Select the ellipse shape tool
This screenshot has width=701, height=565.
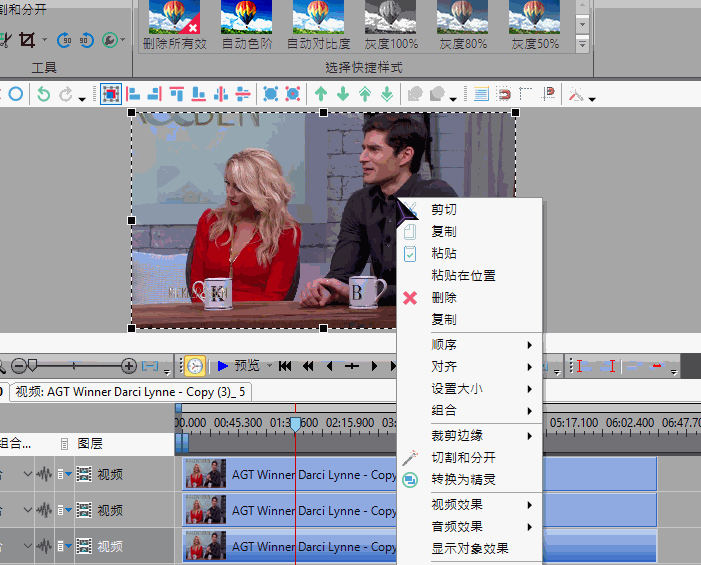[x=16, y=94]
